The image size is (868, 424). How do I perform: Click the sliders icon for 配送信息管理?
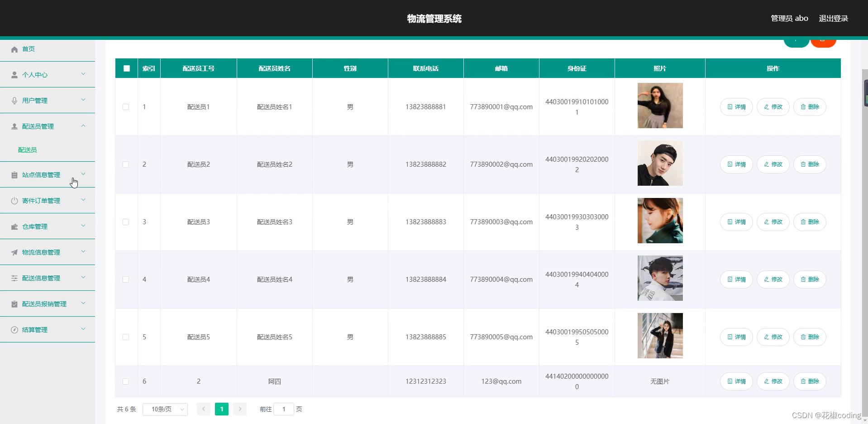pyautogui.click(x=14, y=278)
